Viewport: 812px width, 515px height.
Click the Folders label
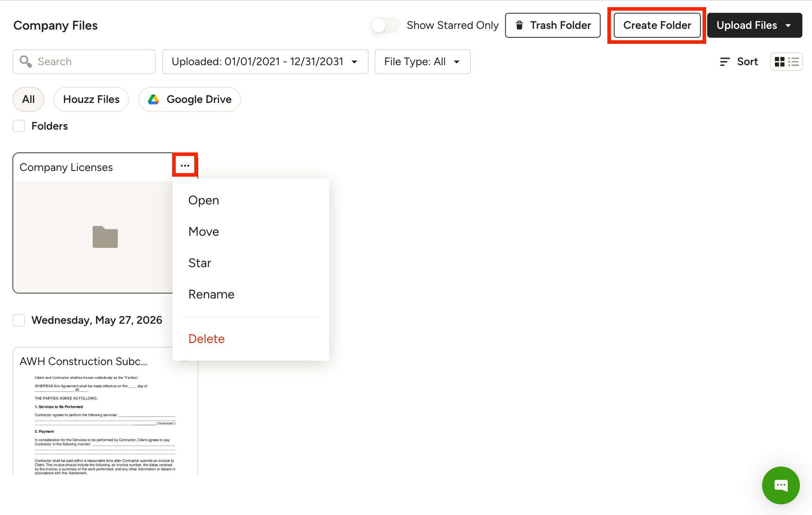(x=50, y=126)
